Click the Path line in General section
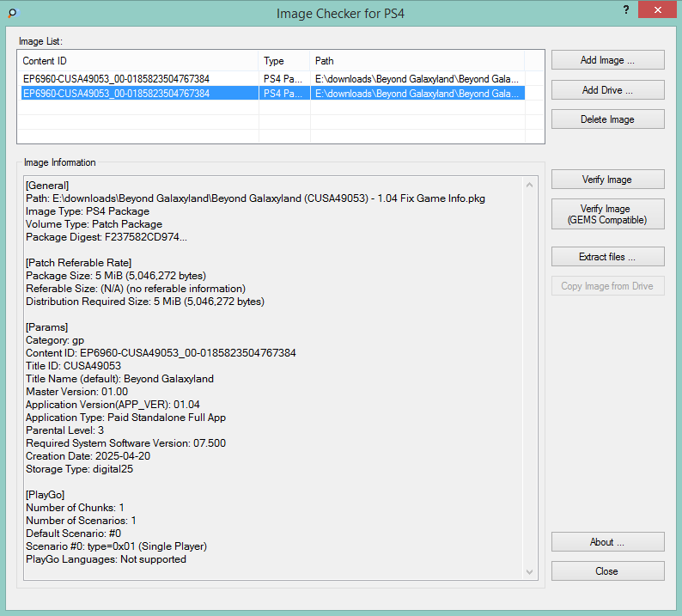This screenshot has height=616, width=682. tap(255, 198)
